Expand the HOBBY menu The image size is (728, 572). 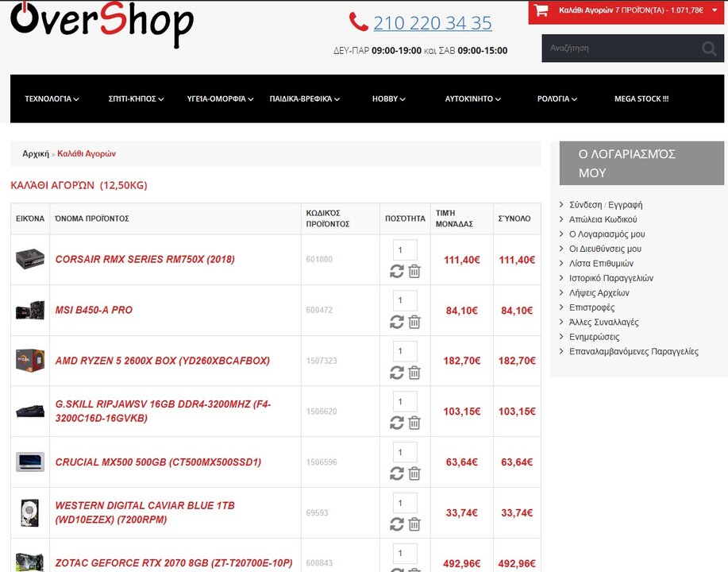coord(388,99)
